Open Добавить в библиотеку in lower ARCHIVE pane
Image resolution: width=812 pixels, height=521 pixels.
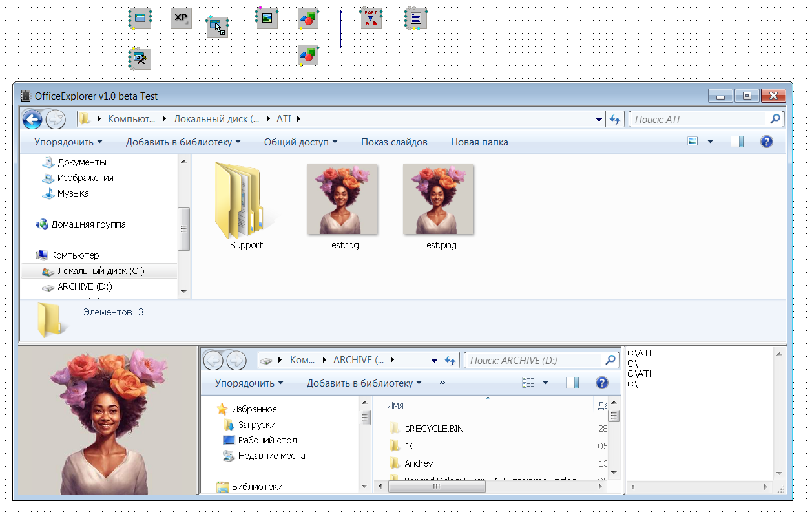point(364,383)
